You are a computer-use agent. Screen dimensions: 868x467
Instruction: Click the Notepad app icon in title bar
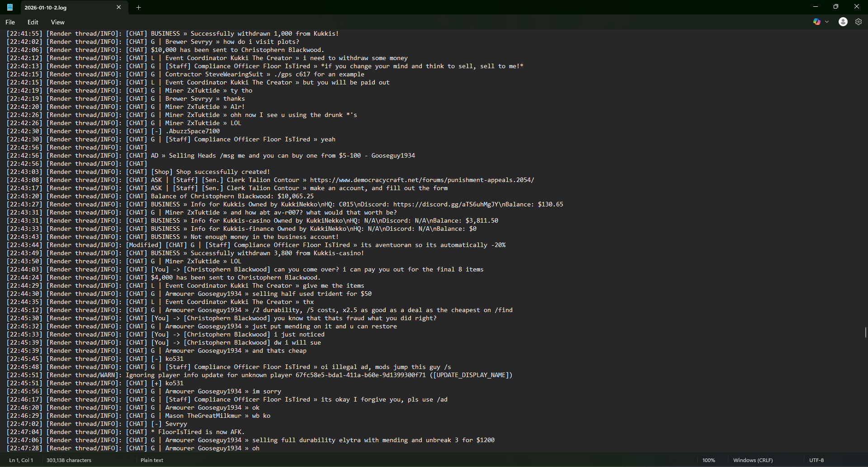tap(9, 7)
